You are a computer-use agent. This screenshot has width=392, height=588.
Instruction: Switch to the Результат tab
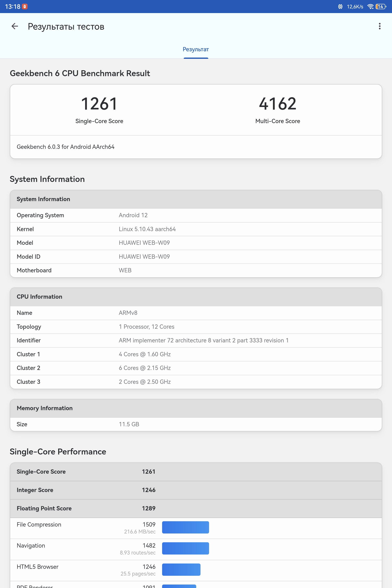tap(196, 49)
